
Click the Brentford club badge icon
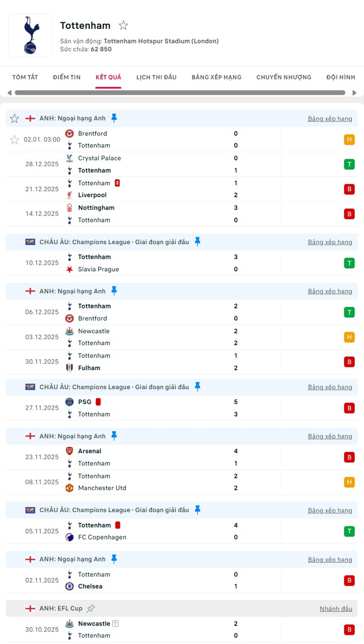[x=69, y=133]
